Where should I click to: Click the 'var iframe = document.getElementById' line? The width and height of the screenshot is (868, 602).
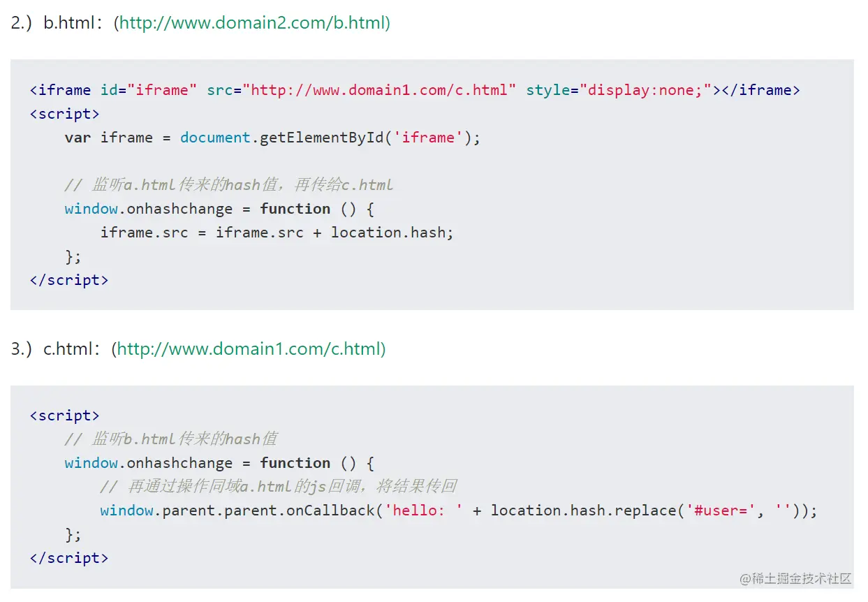click(x=273, y=138)
